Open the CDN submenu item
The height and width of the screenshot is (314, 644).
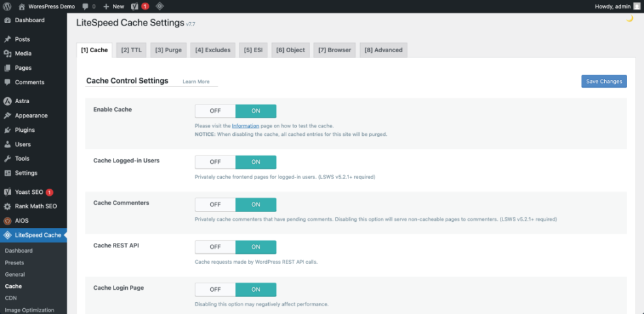tap(10, 298)
